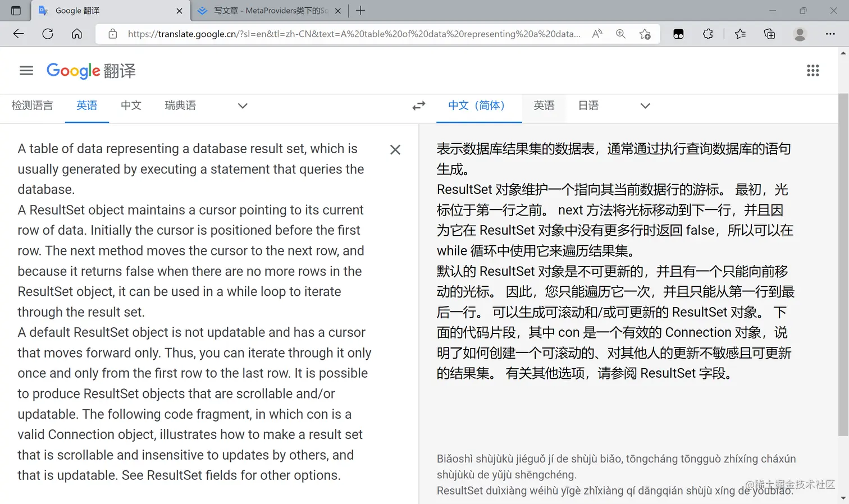This screenshot has width=849, height=504.
Task: Open the zoom magnifier in address bar
Action: [621, 34]
